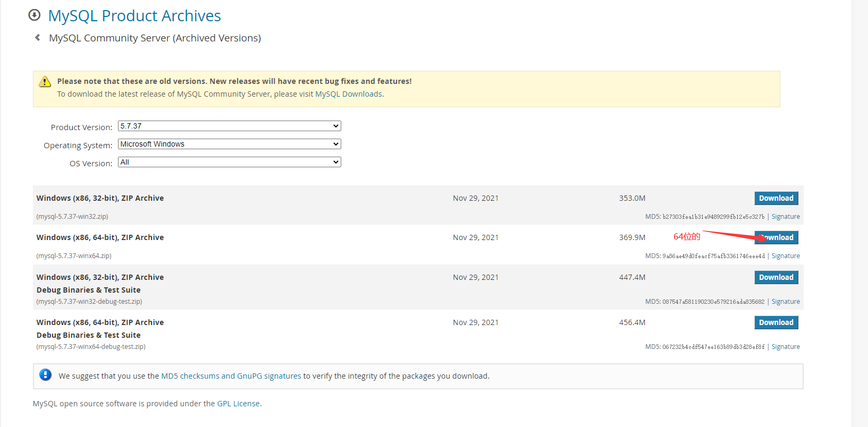Open the Operating System Microsoft Windows dropdown
This screenshot has width=868, height=427.
click(229, 144)
